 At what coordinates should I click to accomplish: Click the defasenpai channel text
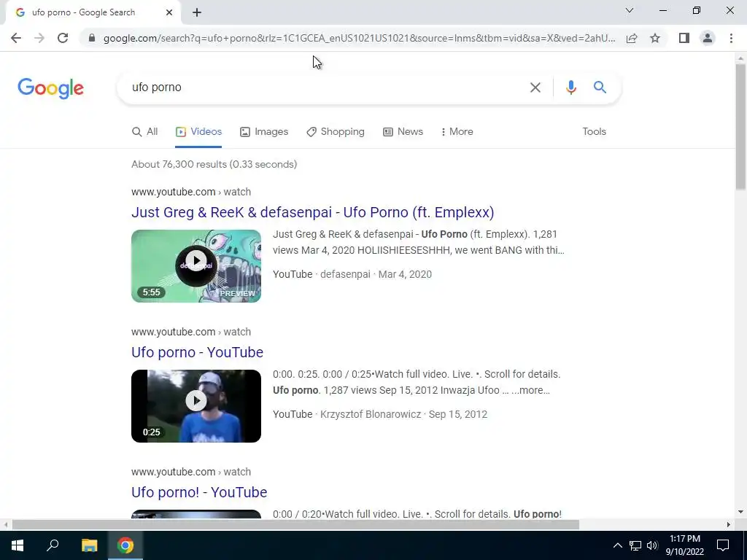tap(345, 275)
